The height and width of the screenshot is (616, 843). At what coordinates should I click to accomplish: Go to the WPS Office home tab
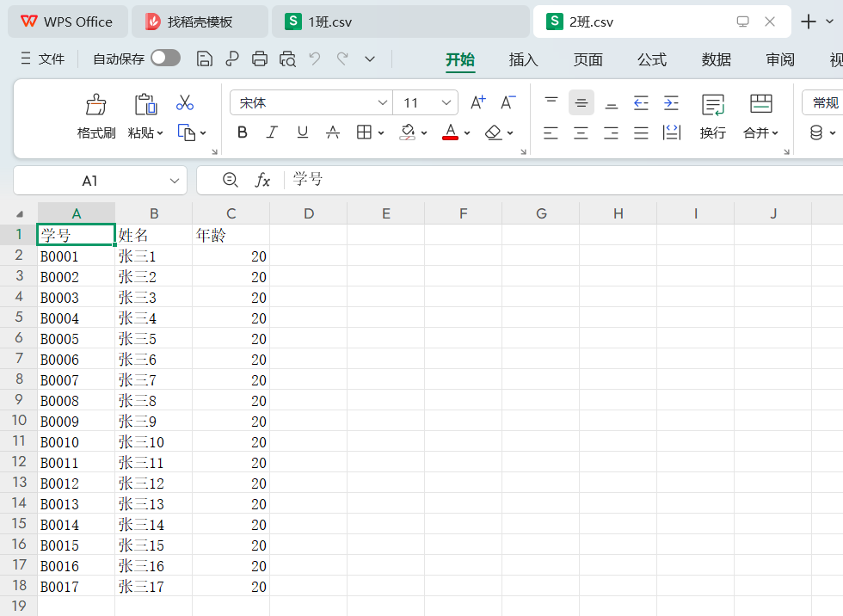click(x=68, y=22)
